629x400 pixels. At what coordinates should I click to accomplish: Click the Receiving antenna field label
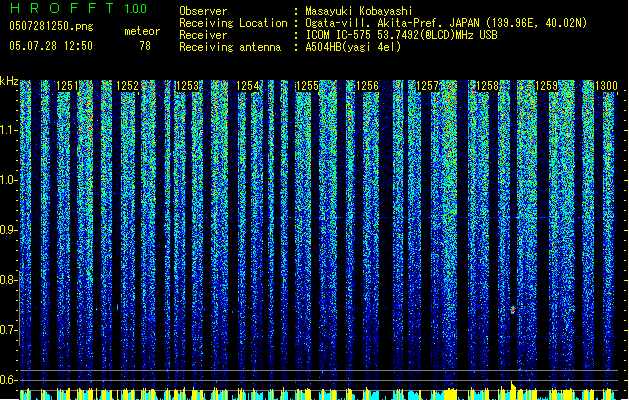[x=230, y=47]
